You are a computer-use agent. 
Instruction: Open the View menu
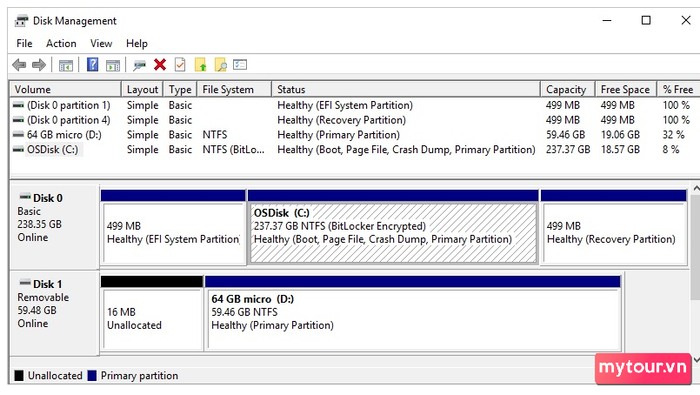point(101,43)
